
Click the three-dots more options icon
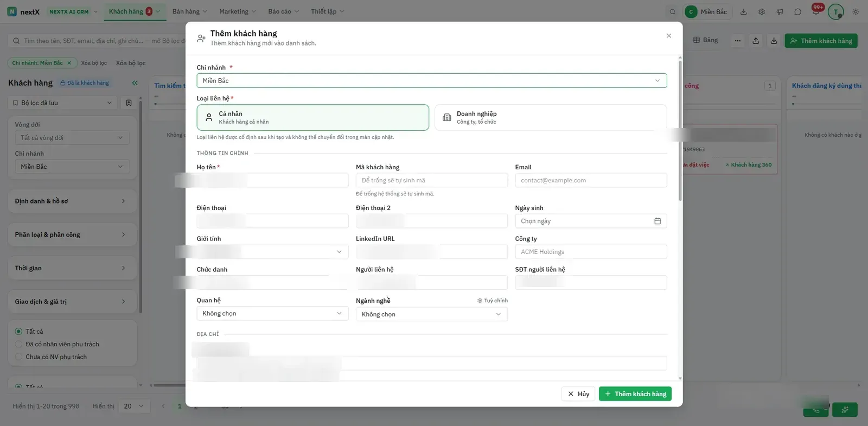tap(737, 41)
